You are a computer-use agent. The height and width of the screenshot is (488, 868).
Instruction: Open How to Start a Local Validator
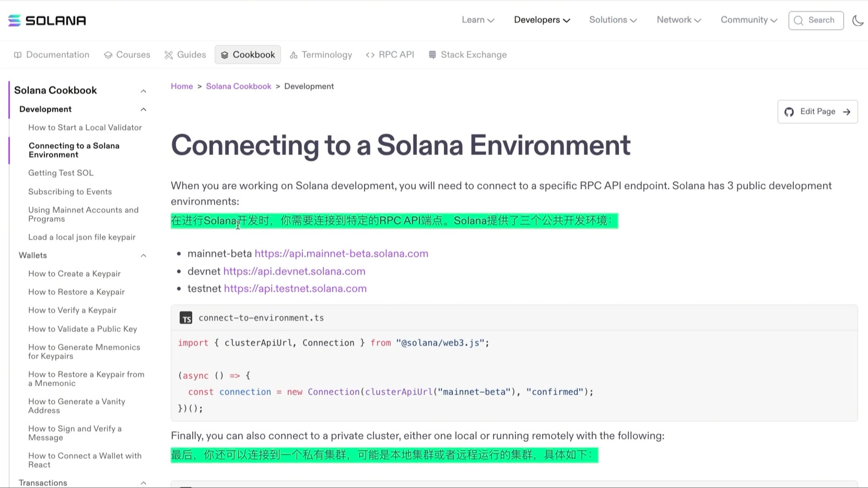click(85, 127)
